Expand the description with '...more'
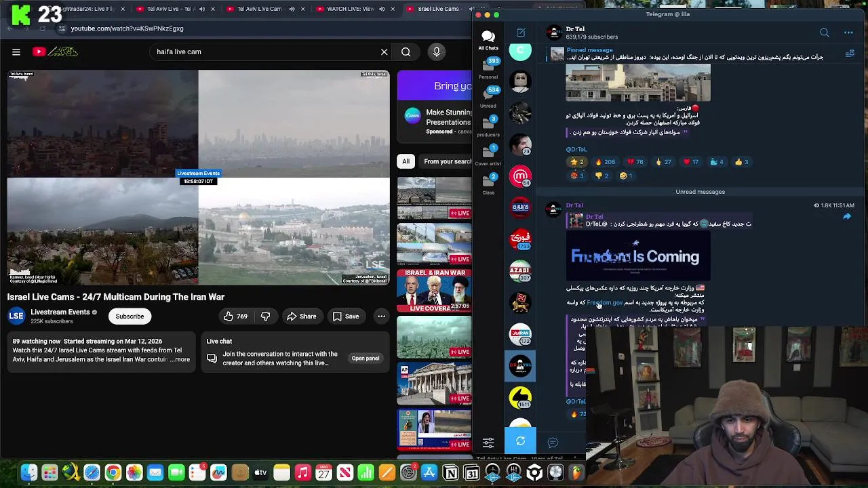Screen dimensions: 868x488 (180, 359)
